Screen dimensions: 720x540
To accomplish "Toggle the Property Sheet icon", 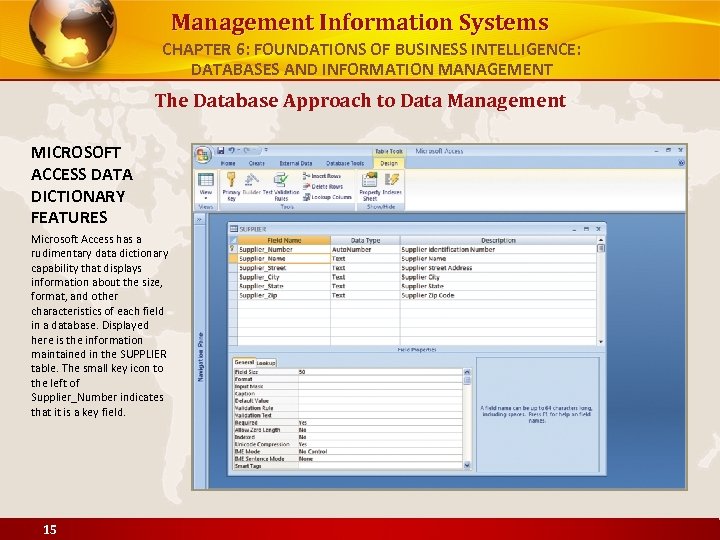I will [x=370, y=180].
